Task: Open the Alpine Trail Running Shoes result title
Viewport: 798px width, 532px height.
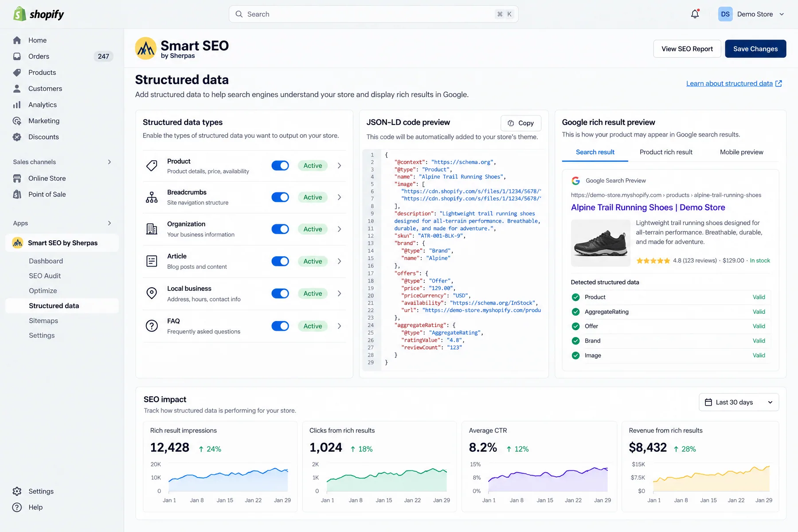Action: point(648,207)
